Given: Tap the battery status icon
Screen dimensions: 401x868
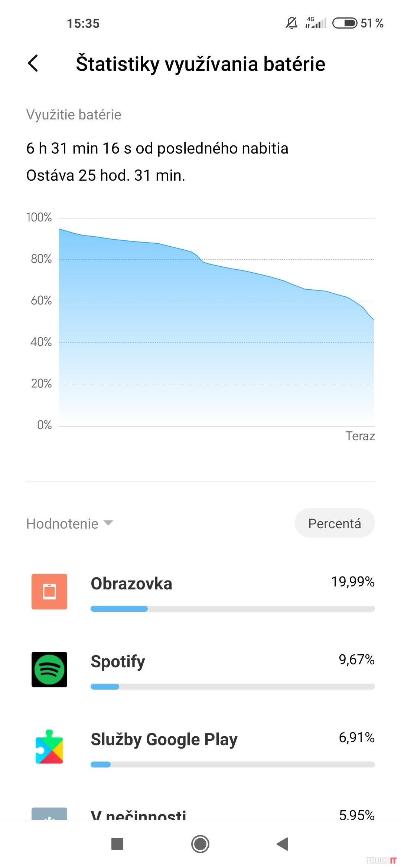Looking at the screenshot, I should (345, 23).
